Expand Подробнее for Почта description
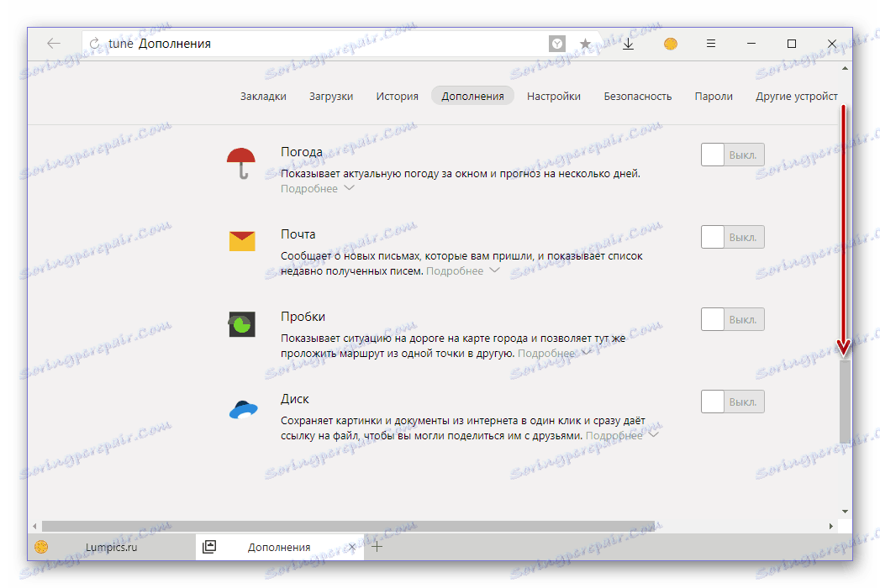This screenshot has width=880, height=588. (462, 271)
